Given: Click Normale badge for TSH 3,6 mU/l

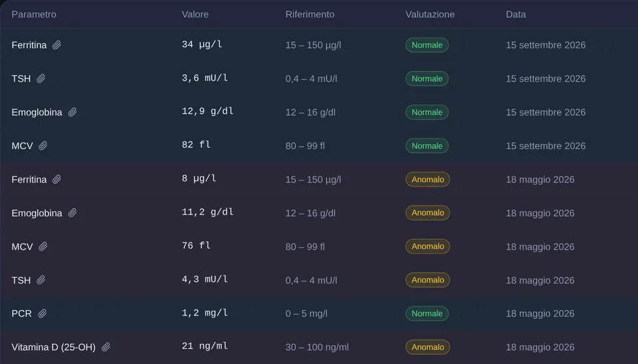Looking at the screenshot, I should click(x=427, y=78).
